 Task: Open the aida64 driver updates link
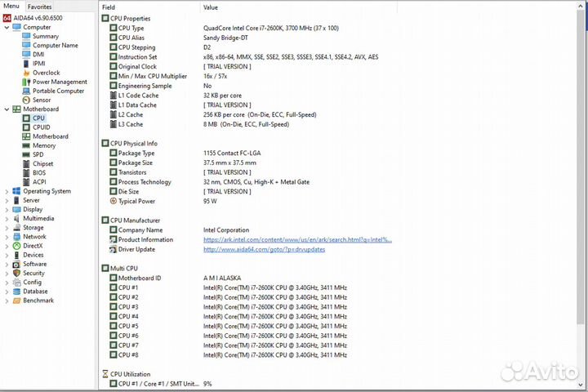pyautogui.click(x=265, y=249)
